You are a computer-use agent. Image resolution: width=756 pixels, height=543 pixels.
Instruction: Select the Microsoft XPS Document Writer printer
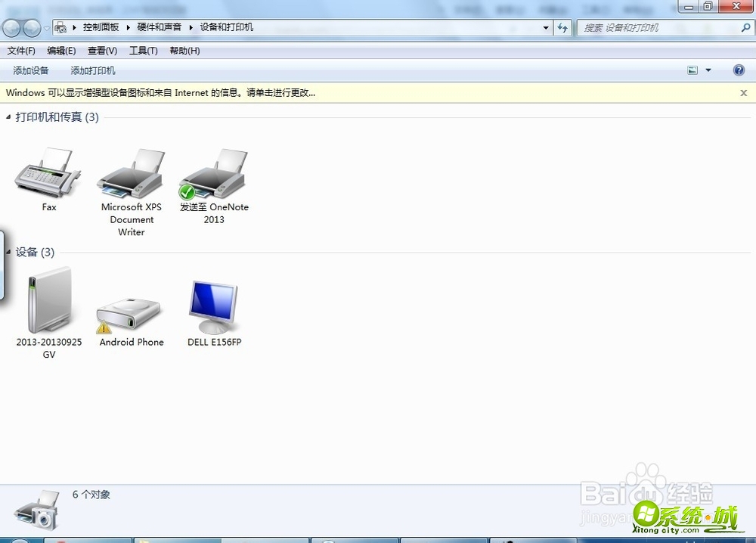pyautogui.click(x=130, y=174)
